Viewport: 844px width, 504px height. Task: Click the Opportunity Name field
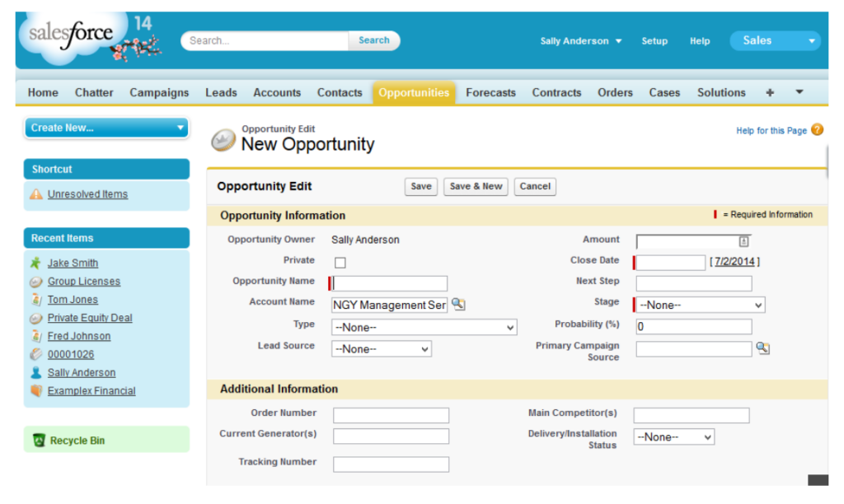390,283
